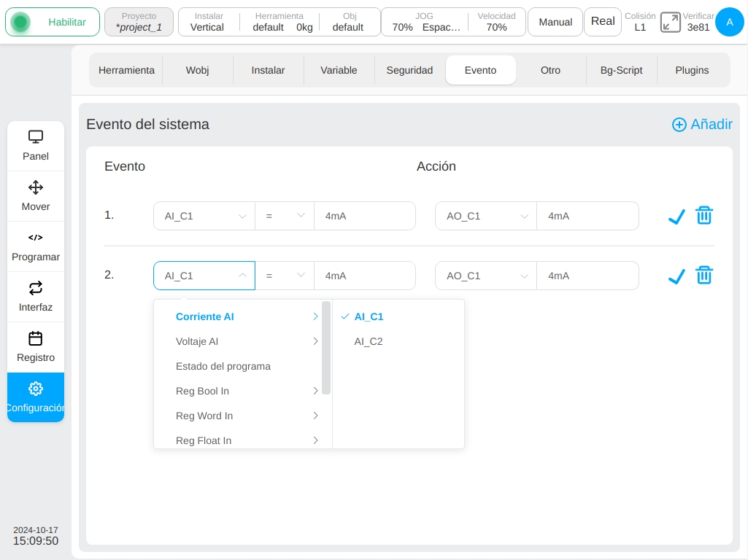Select the Evento tab
This screenshot has width=748, height=560.
pos(480,70)
